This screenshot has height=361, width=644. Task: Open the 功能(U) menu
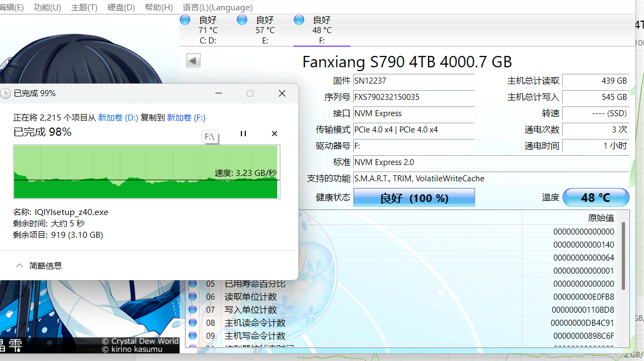pos(47,8)
